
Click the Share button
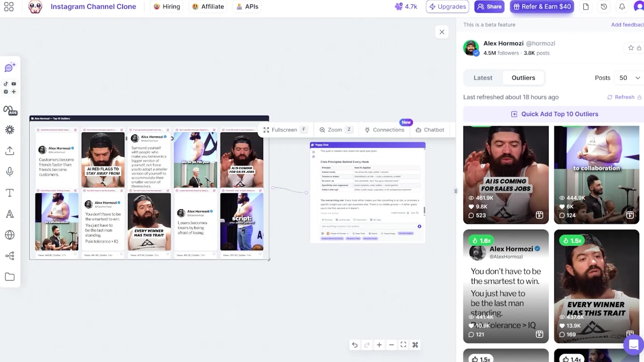[x=490, y=7]
